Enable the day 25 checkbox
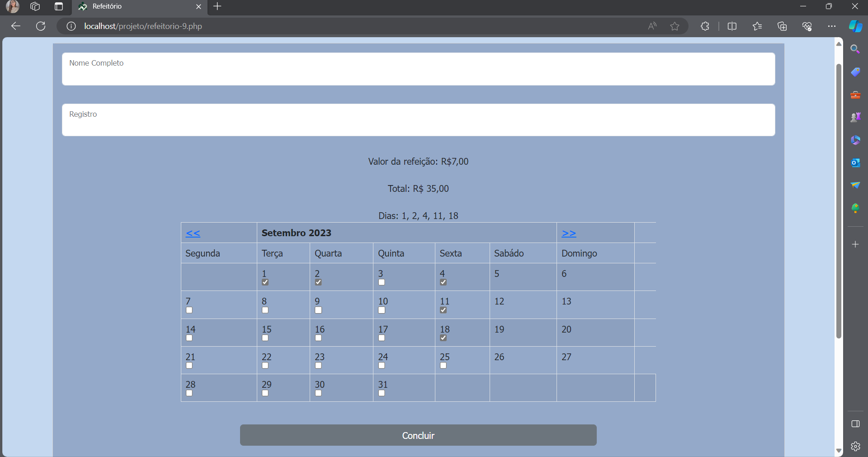This screenshot has height=457, width=868. pos(443,366)
